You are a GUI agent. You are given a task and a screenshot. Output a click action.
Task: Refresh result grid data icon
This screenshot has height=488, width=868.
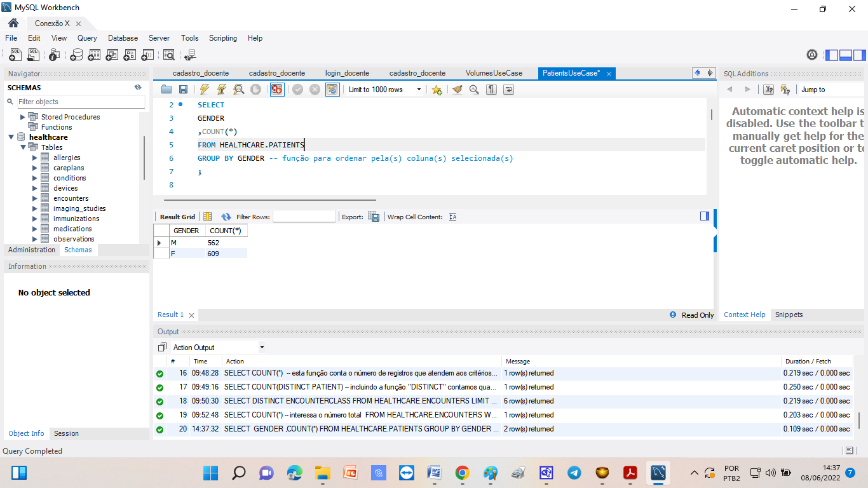[226, 217]
